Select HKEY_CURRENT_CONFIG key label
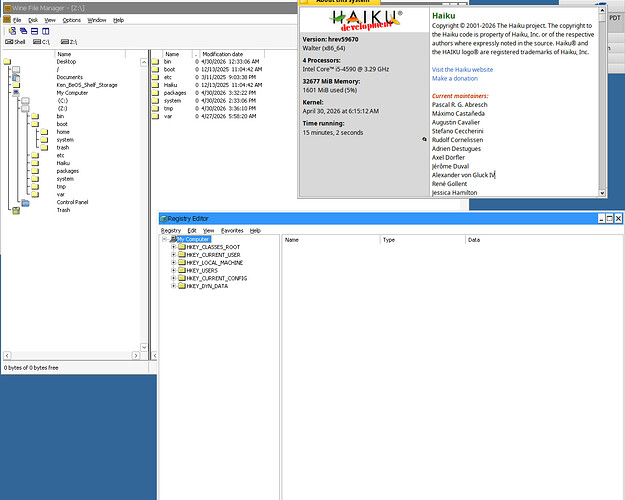 217,278
